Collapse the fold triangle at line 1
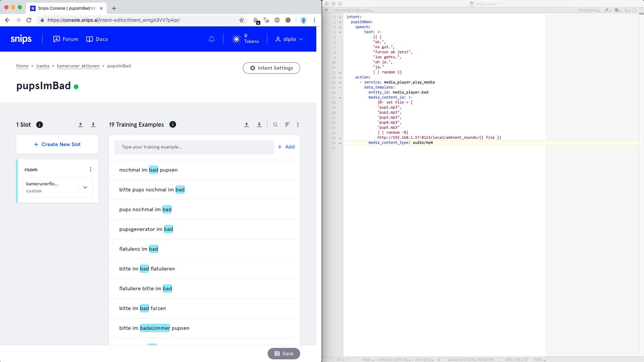The image size is (644, 362). 340,17
